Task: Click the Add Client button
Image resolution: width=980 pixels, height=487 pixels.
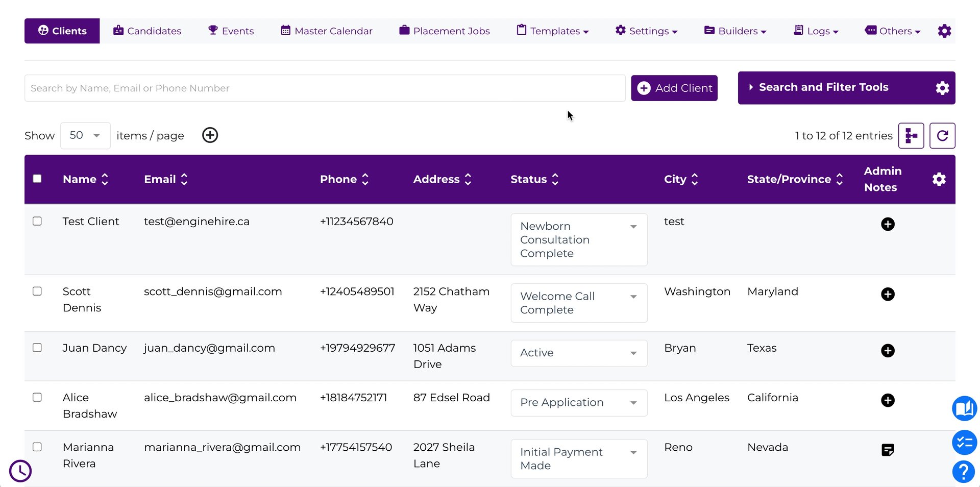Action: (x=674, y=88)
